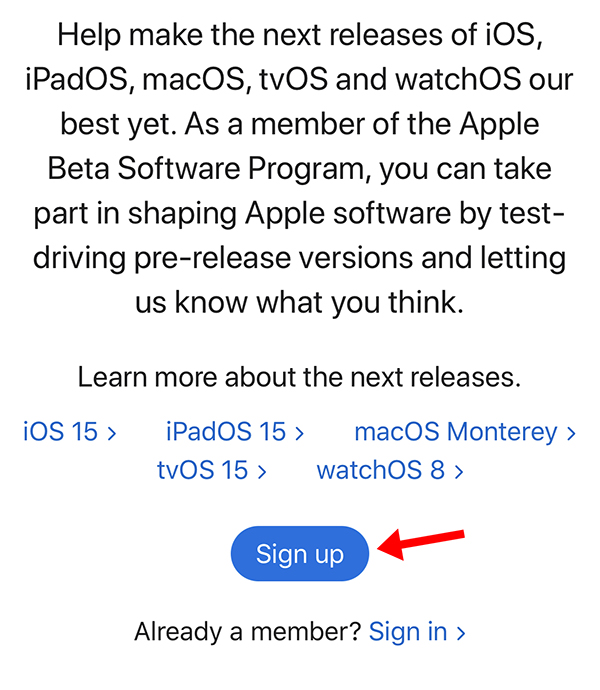
Task: Open the tvOS 15 link
Action: click(202, 470)
